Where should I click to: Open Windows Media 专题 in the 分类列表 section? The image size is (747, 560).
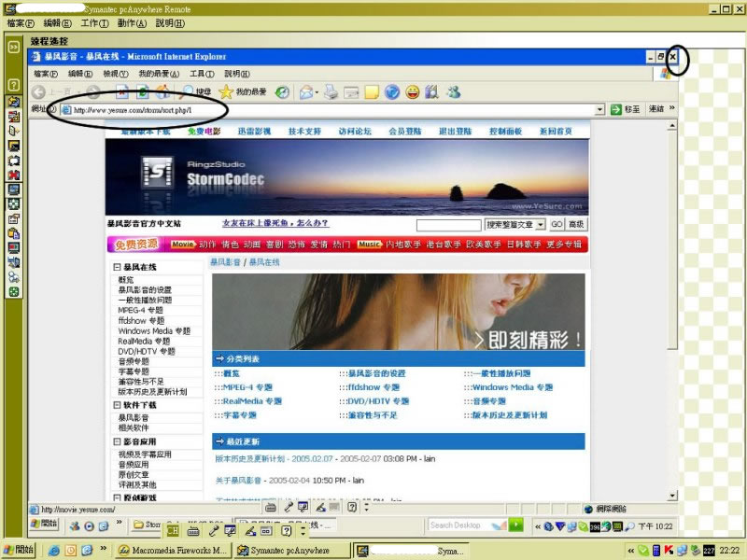[513, 387]
